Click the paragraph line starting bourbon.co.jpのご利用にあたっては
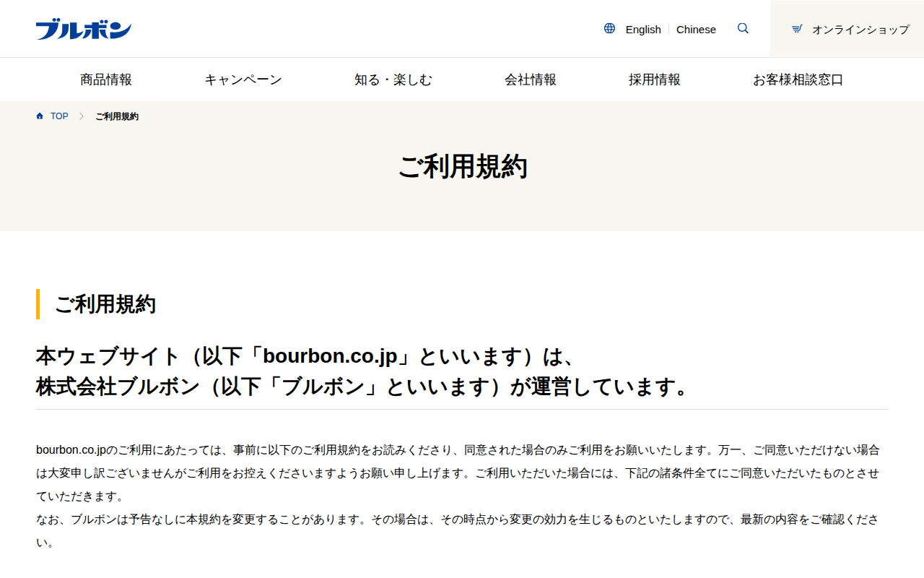Viewport: 924px width, 578px height. point(458,450)
